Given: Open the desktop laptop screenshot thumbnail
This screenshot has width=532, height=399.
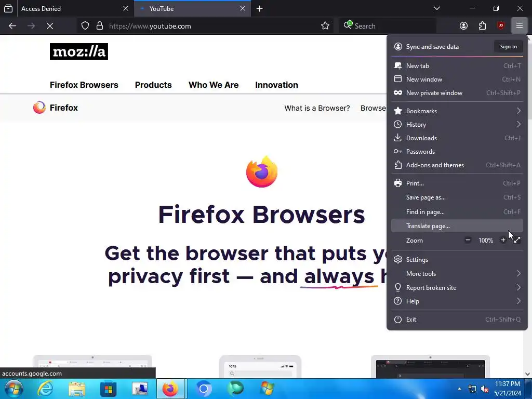Looking at the screenshot, I should [x=92, y=366].
